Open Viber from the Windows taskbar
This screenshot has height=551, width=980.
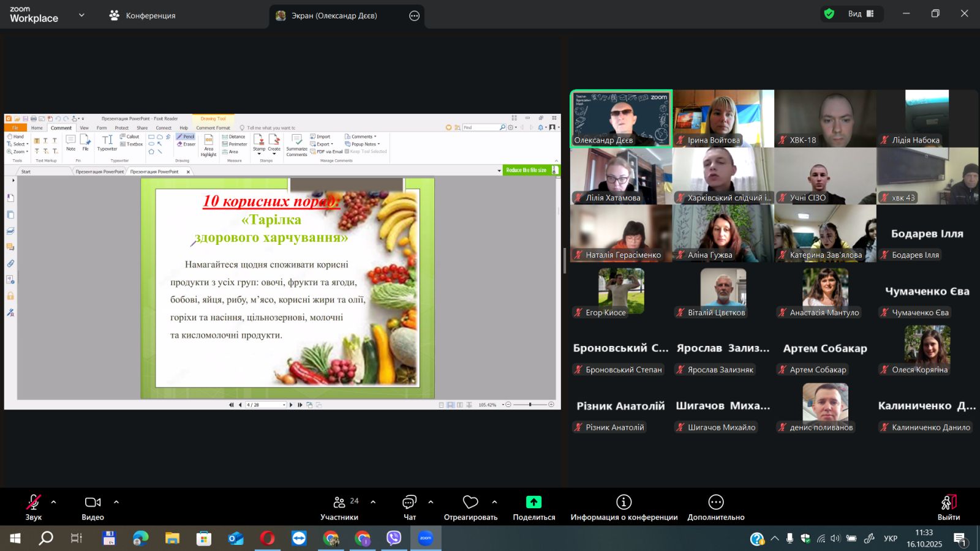pos(394,538)
